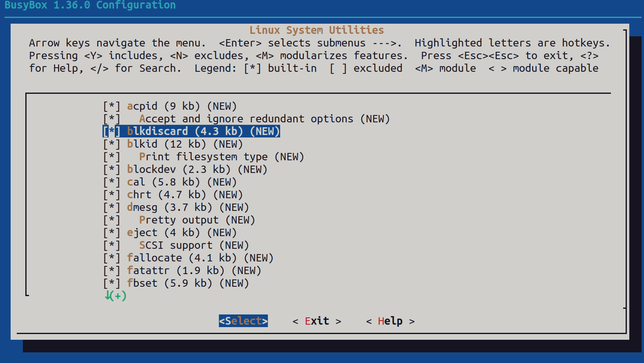The height and width of the screenshot is (363, 644).
Task: Select the blockdev menu entry label
Action: pos(197,170)
